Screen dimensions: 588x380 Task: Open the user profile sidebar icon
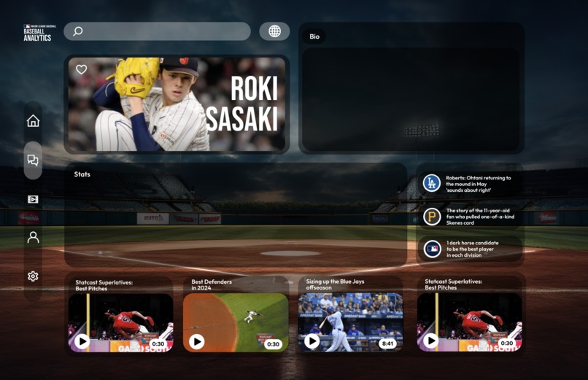tap(33, 237)
